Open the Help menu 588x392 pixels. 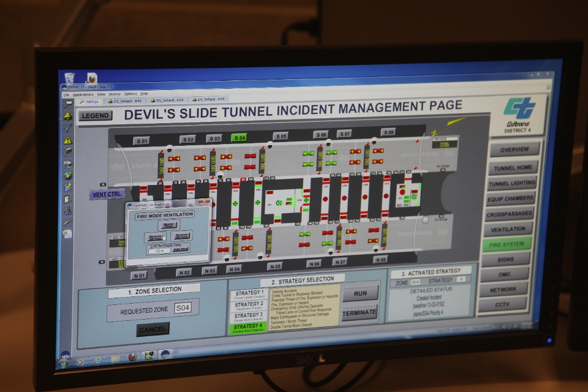click(x=144, y=93)
